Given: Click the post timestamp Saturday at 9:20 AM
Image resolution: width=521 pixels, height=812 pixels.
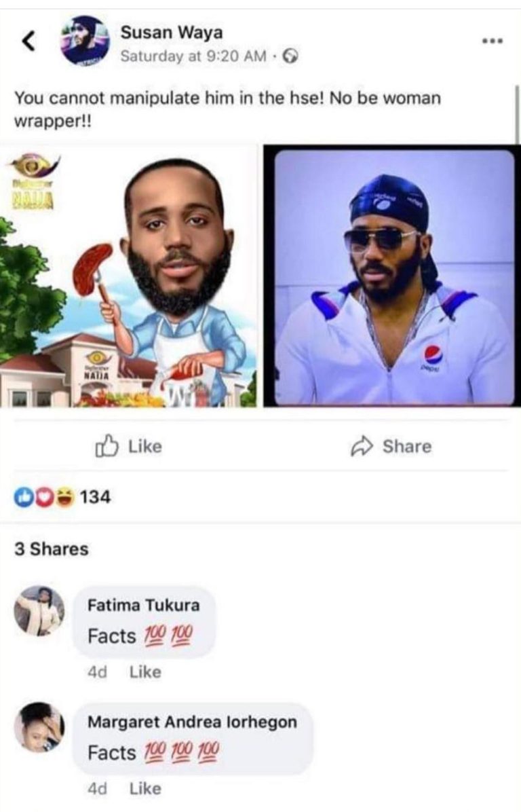Looking at the screenshot, I should point(193,56).
